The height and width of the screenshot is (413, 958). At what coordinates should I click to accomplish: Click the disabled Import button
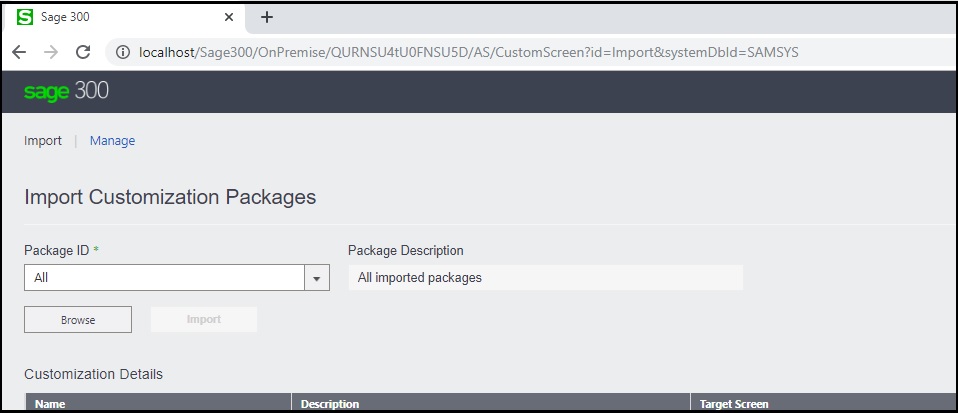pyautogui.click(x=203, y=320)
